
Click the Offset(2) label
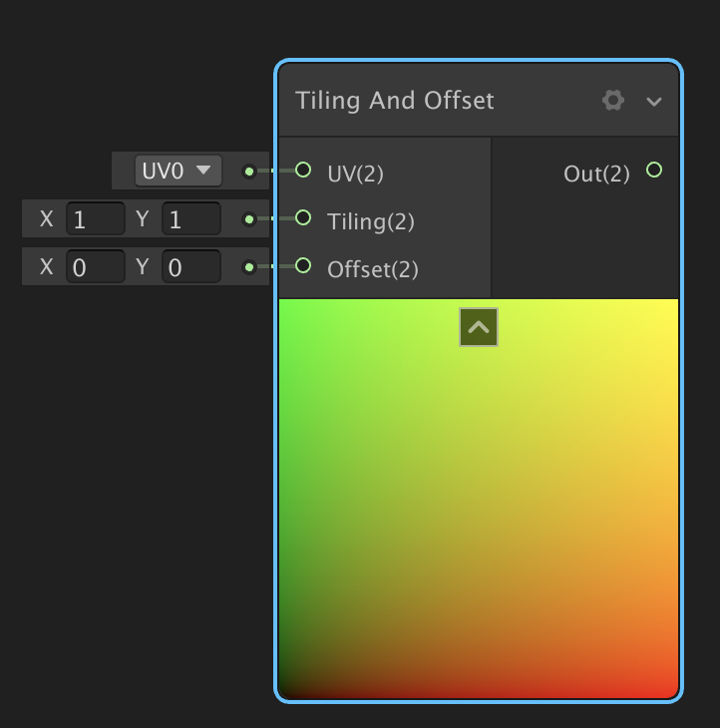tap(373, 269)
